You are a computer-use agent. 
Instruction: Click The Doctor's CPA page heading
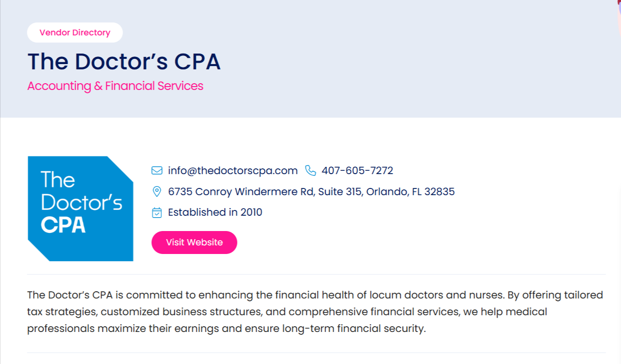pos(124,62)
